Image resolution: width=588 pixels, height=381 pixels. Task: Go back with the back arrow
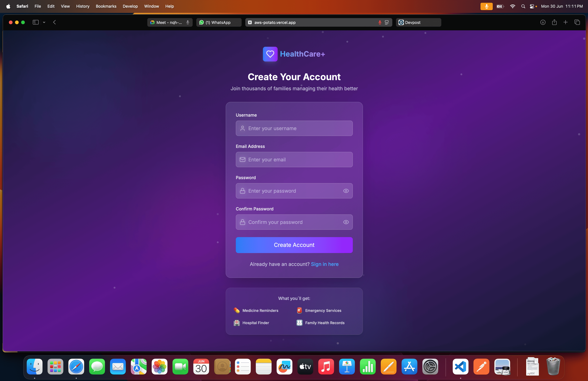point(55,22)
